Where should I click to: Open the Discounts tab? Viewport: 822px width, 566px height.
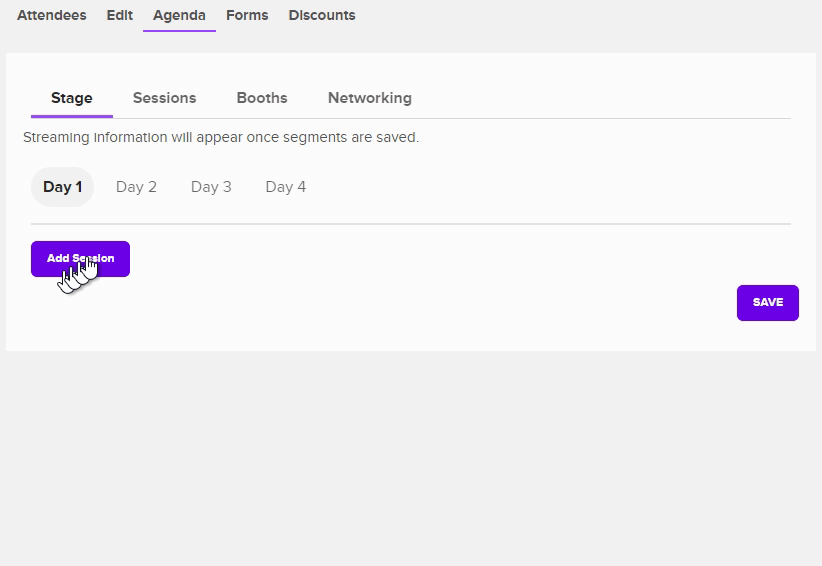(321, 15)
